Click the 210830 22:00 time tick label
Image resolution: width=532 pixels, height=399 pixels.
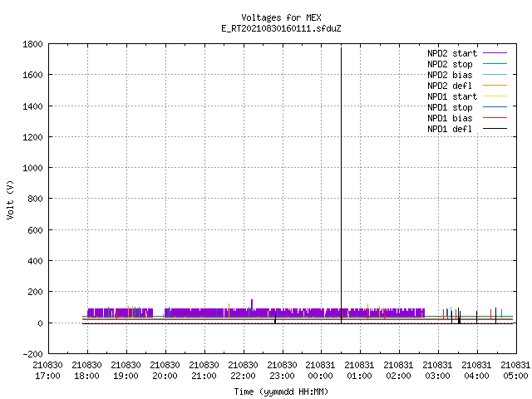tap(243, 371)
